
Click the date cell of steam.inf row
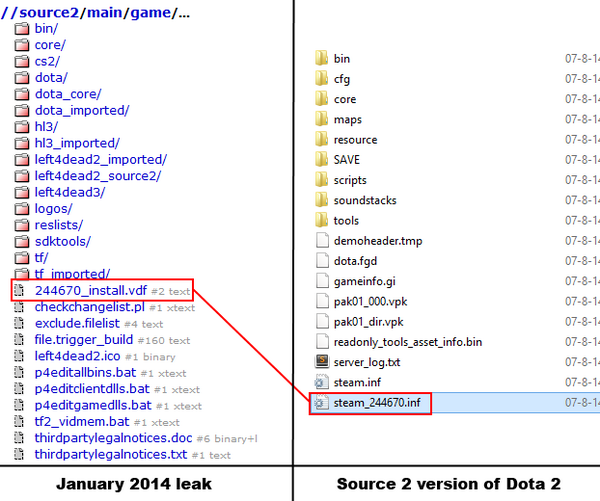coord(582,382)
